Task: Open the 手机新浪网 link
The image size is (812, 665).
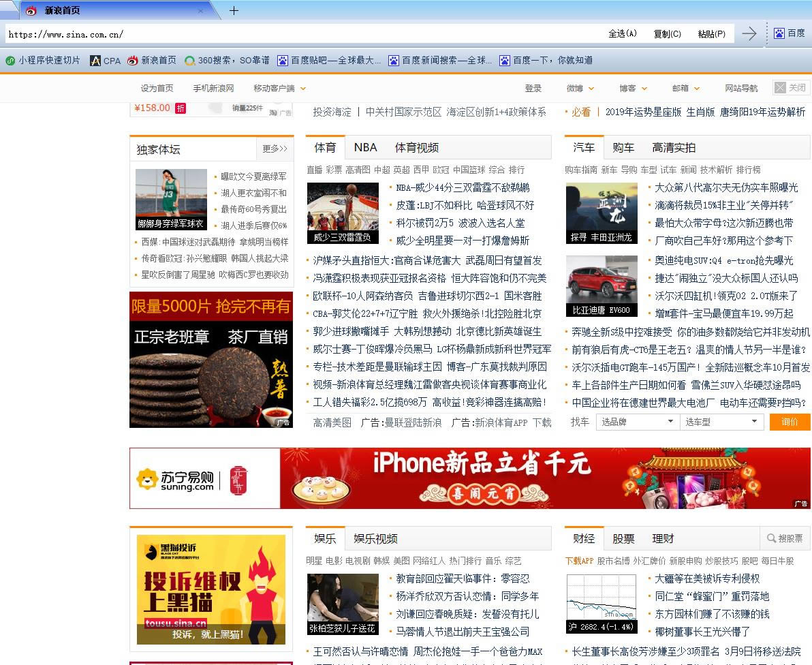Action: (213, 89)
